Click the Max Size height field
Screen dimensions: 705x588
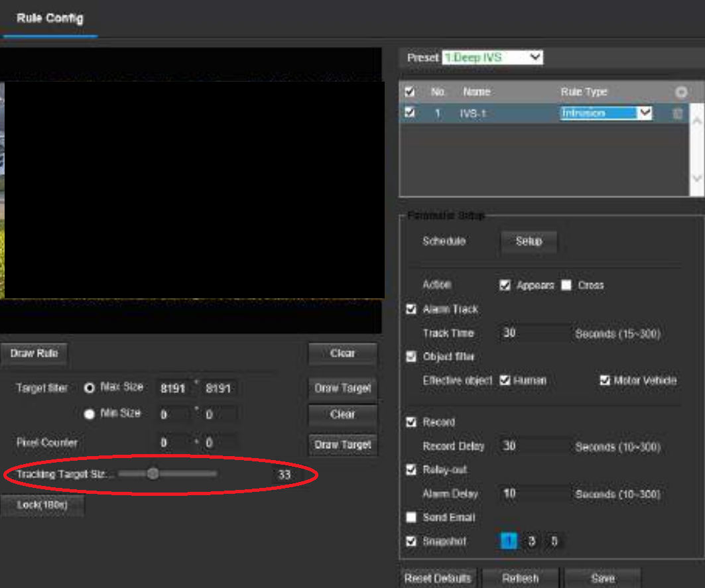point(220,388)
